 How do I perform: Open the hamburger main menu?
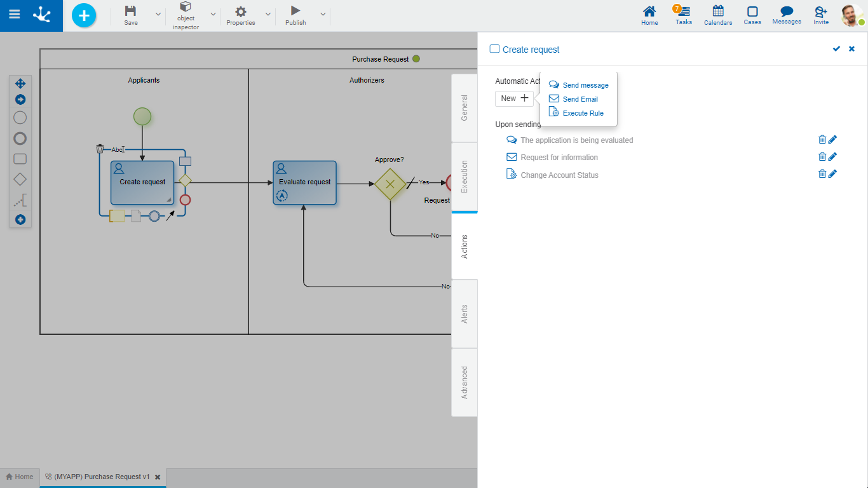pyautogui.click(x=14, y=15)
